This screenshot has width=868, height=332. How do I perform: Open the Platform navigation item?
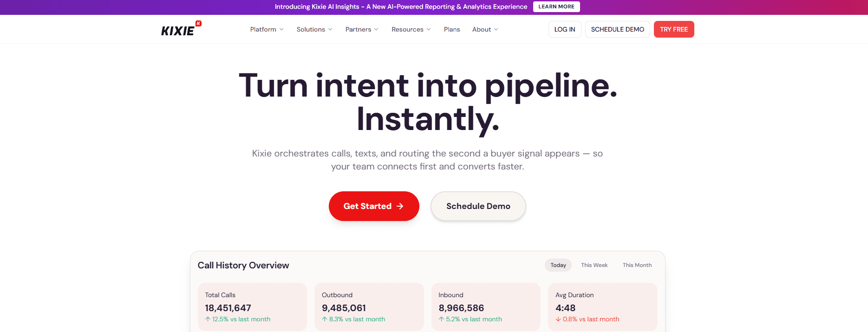click(x=267, y=29)
